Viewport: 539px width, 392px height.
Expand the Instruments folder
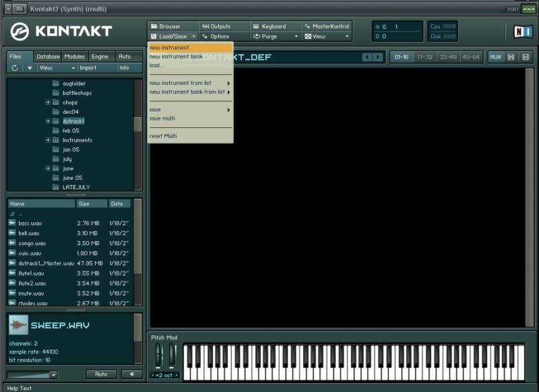pyautogui.click(x=48, y=140)
